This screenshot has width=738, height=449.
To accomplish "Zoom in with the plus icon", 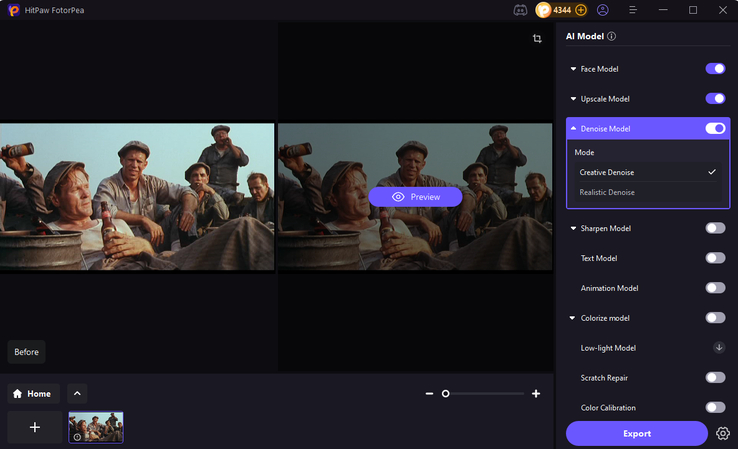I will pos(536,393).
